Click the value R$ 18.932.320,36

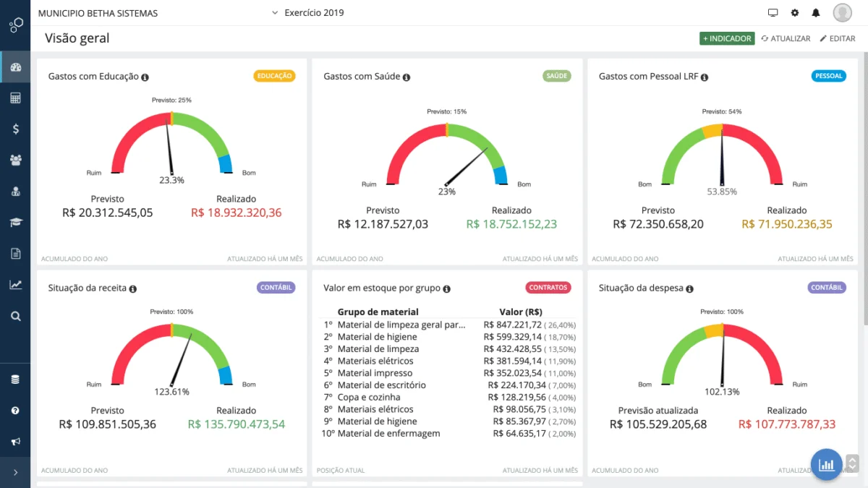(237, 213)
